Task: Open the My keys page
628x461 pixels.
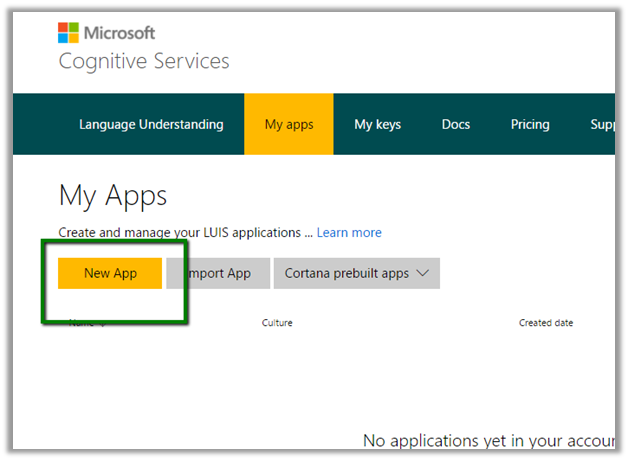Action: coord(377,125)
